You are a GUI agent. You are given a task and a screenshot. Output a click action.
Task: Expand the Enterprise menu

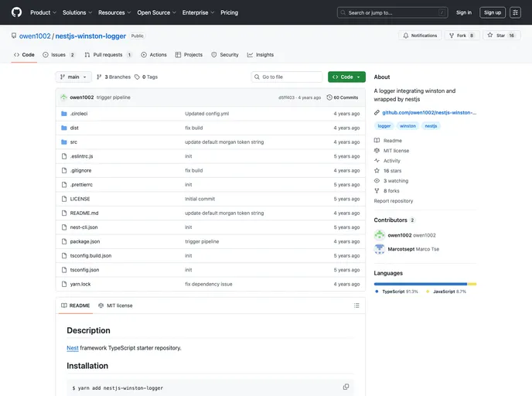tap(198, 12)
